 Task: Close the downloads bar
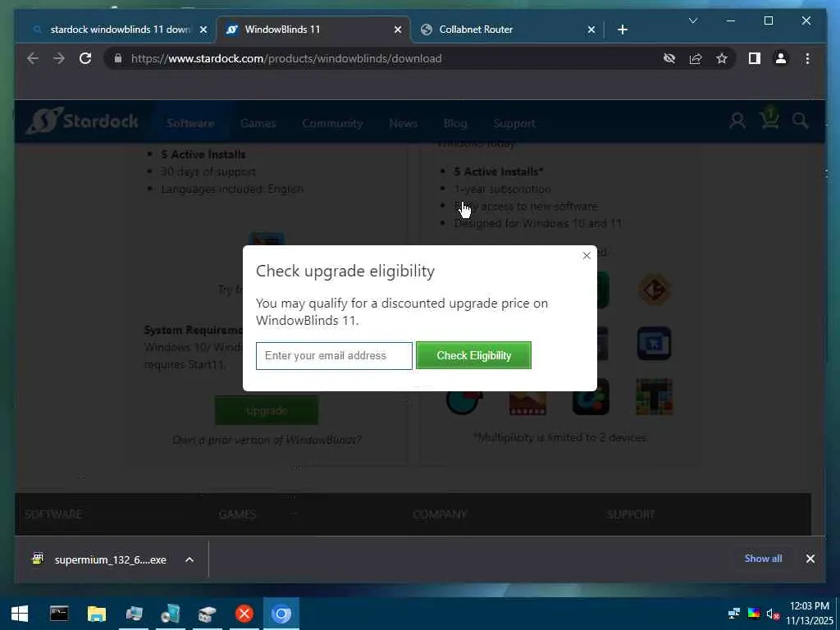[810, 559]
